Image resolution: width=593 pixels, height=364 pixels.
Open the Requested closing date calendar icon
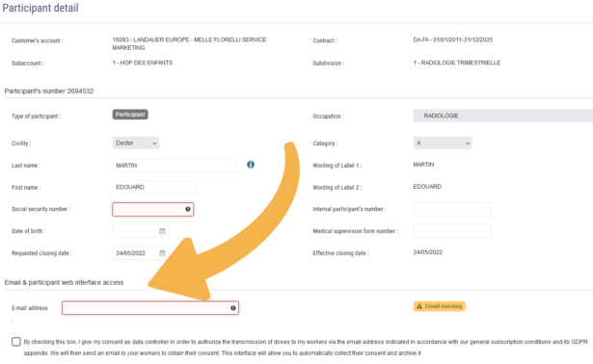coord(162,253)
